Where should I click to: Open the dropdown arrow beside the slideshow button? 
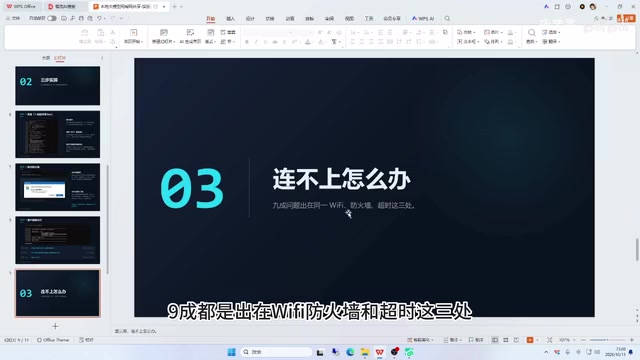537,340
